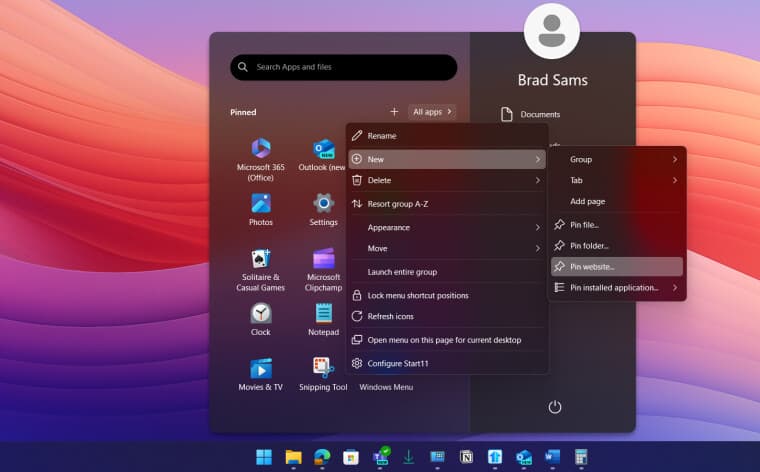This screenshot has height=472, width=760.
Task: Launch Notepad from the pinned list
Action: click(x=323, y=313)
